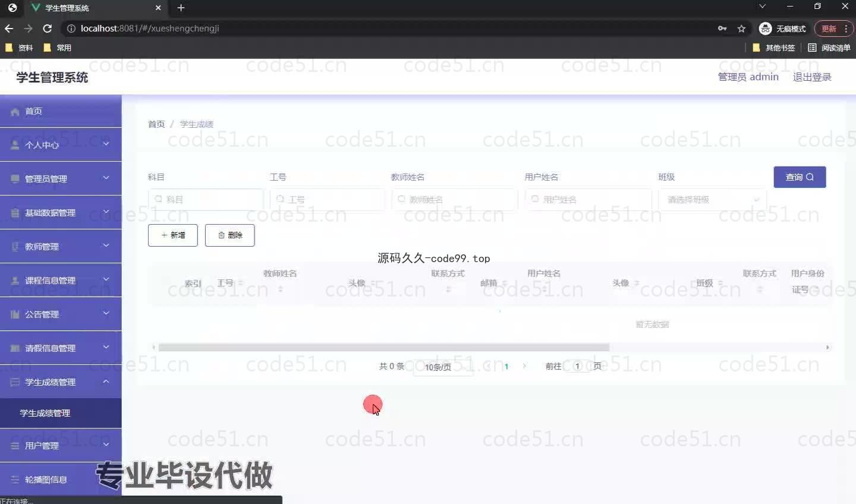Expand the 个人中心 menu chevron
This screenshot has height=504, width=856.
tap(106, 144)
